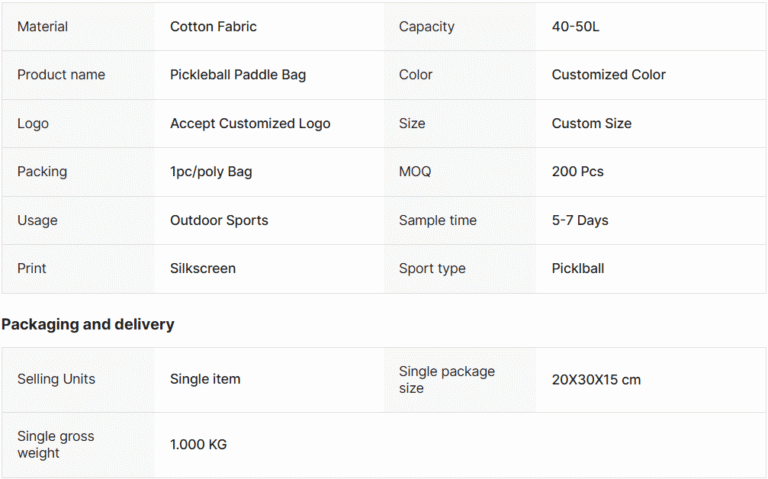Select the Single item selling unit
The width and height of the screenshot is (768, 479).
(205, 379)
